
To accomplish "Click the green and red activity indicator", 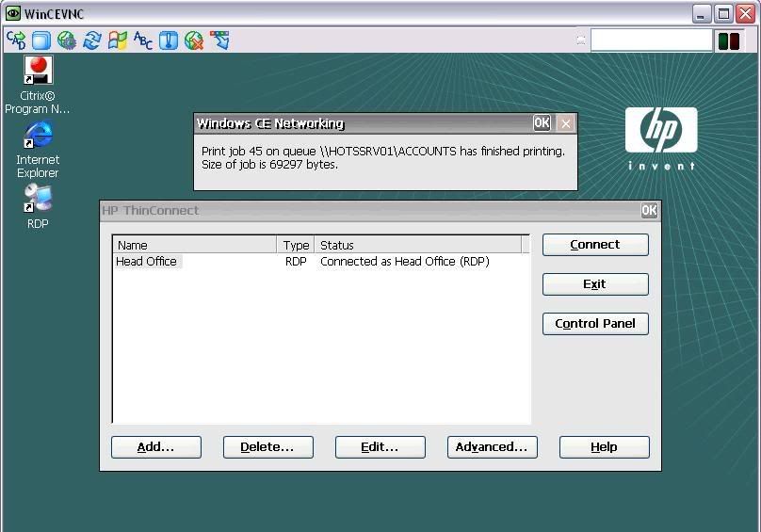I will (x=728, y=40).
